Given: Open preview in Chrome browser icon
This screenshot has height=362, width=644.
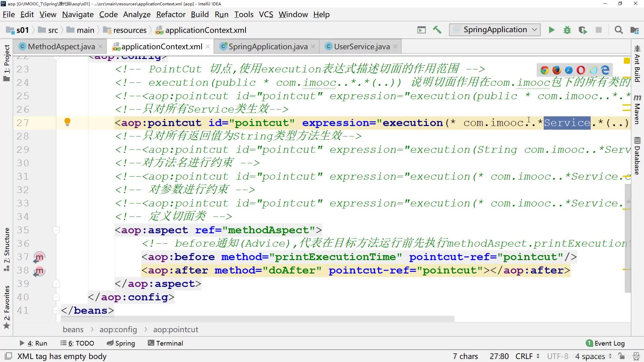Looking at the screenshot, I should pos(544,70).
